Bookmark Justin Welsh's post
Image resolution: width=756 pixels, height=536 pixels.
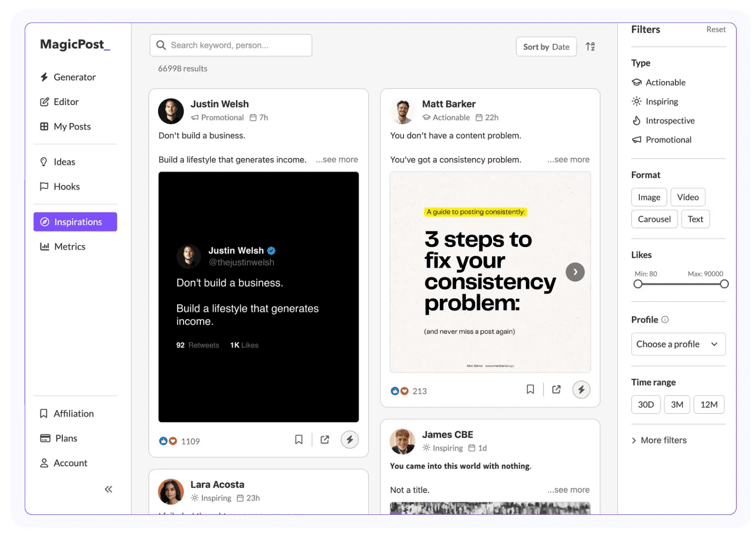299,439
